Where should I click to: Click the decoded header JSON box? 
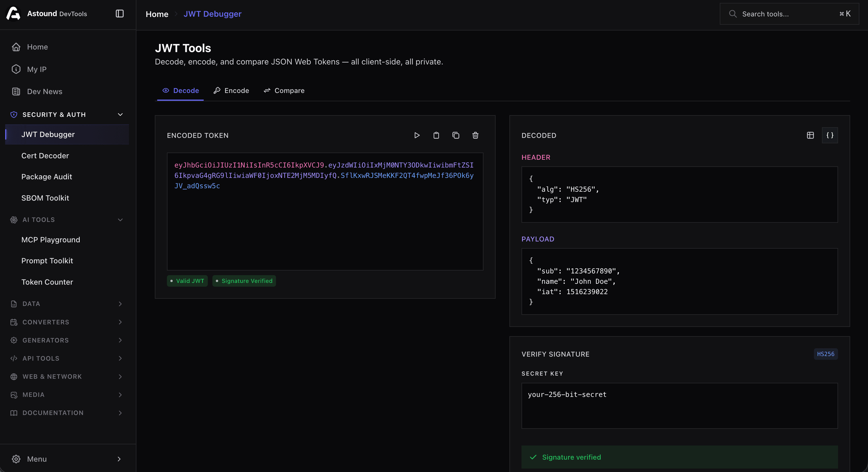[x=679, y=194]
